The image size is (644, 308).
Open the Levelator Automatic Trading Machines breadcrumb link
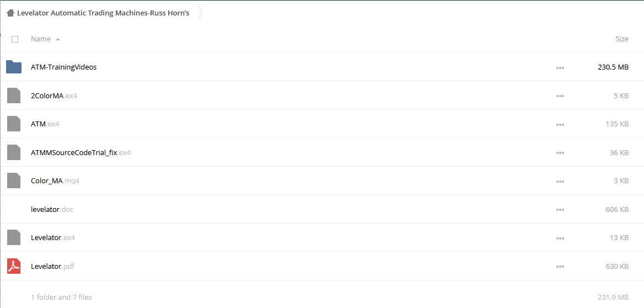[x=103, y=13]
